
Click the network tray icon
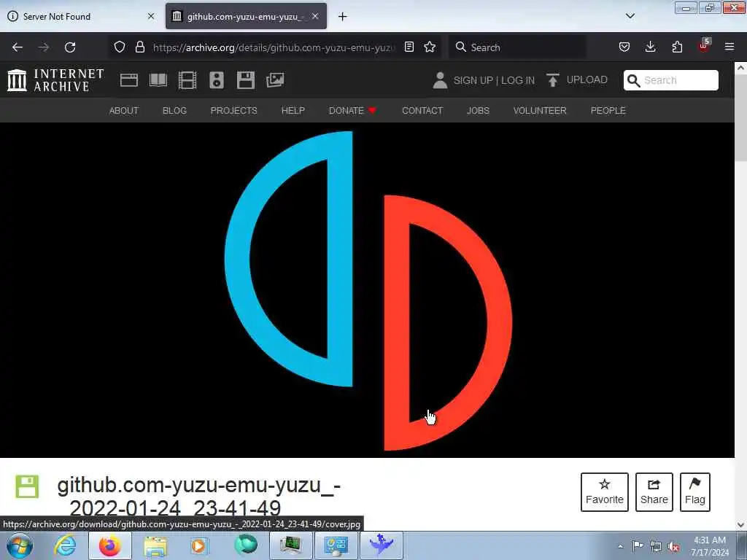click(x=656, y=547)
